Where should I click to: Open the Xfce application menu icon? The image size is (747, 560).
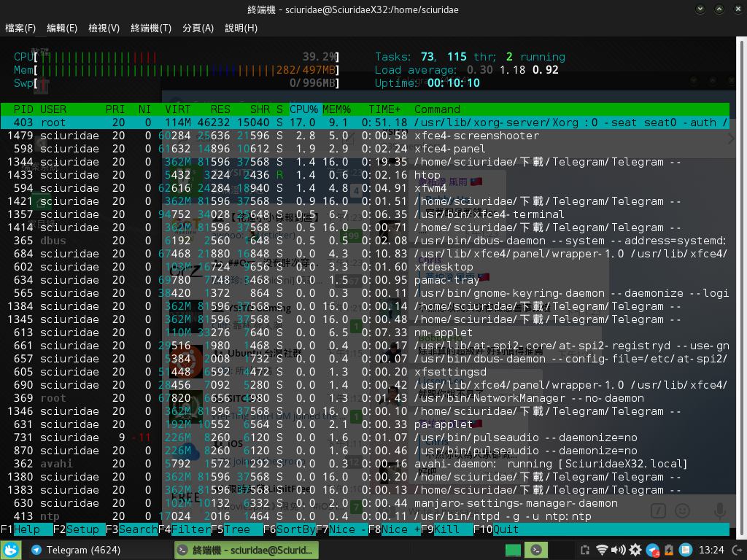pos(10,550)
